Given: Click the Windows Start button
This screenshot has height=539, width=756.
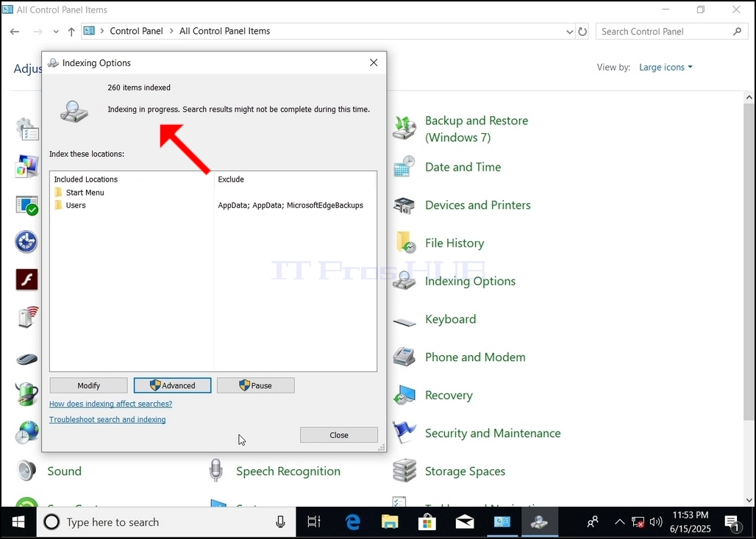Looking at the screenshot, I should point(18,522).
